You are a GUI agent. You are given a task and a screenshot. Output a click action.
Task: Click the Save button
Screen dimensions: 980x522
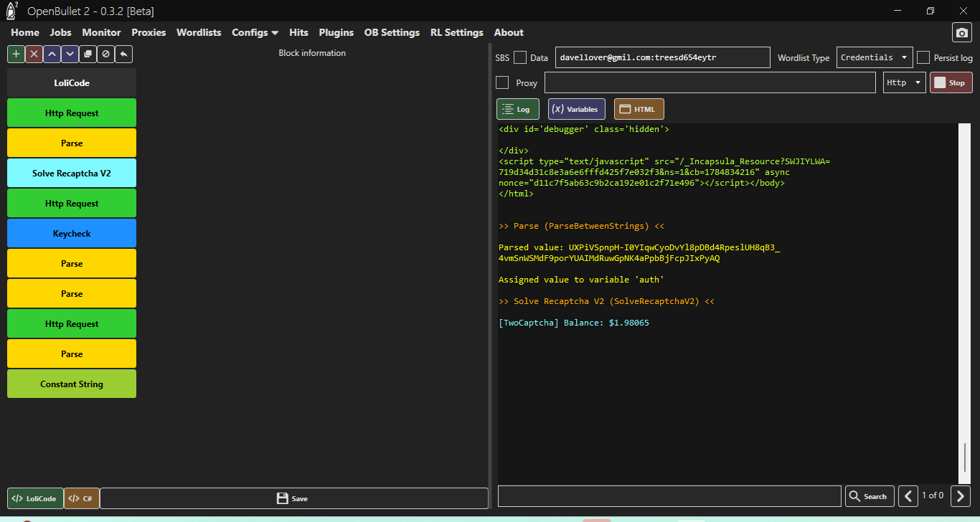coord(293,498)
